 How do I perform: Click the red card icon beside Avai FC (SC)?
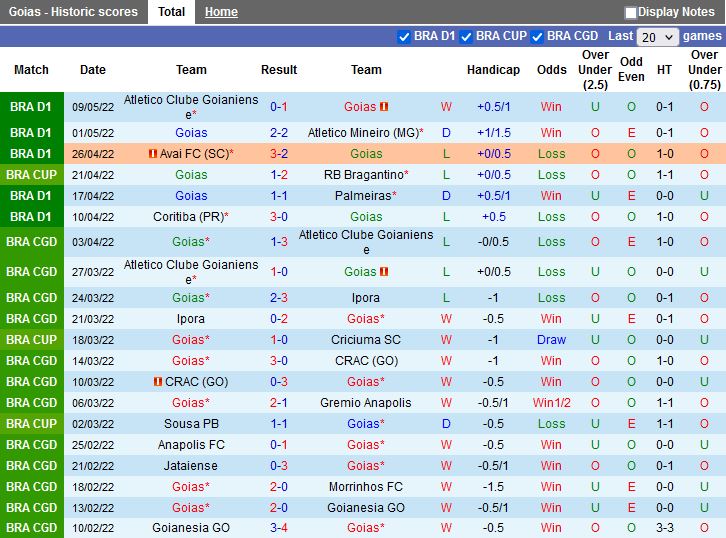tap(153, 154)
